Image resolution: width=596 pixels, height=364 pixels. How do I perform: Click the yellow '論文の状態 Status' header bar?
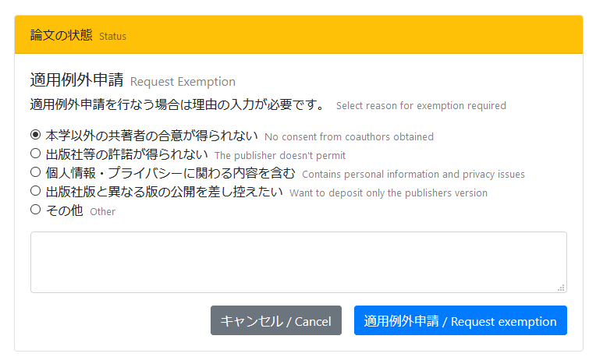298,35
